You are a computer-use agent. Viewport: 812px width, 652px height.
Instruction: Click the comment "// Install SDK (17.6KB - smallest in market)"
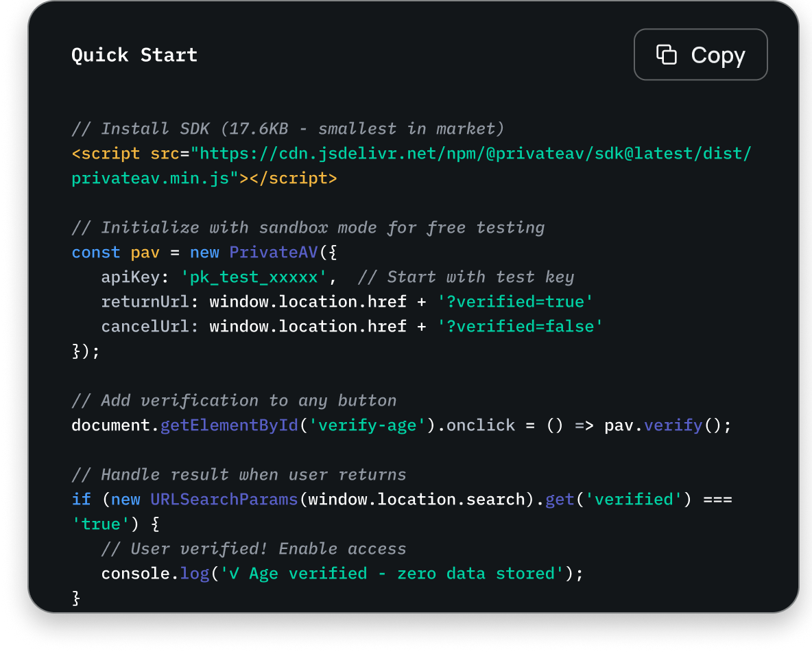point(287,128)
